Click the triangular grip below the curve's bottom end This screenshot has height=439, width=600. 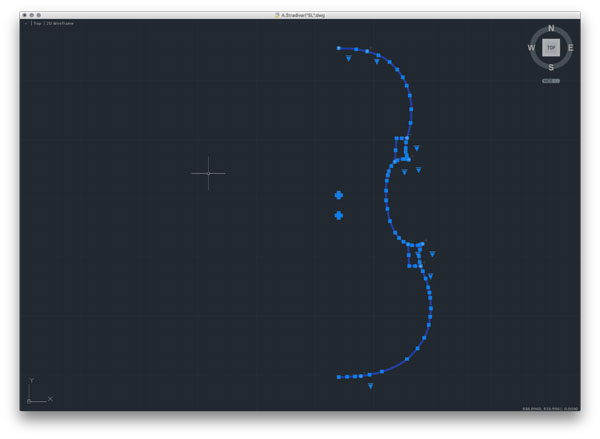pos(370,386)
